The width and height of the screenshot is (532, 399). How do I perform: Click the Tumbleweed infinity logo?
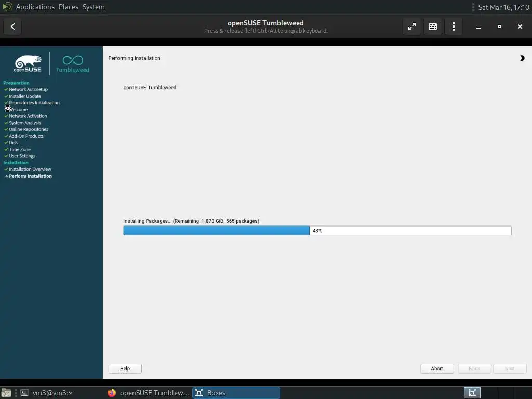(x=73, y=63)
